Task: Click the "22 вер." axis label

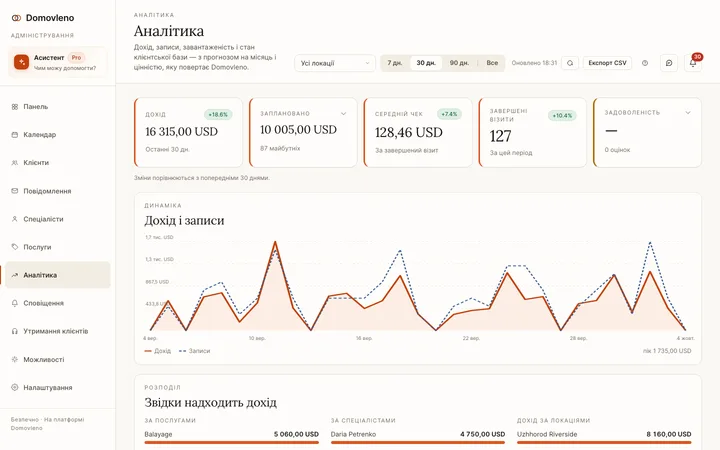Action: coord(471,338)
